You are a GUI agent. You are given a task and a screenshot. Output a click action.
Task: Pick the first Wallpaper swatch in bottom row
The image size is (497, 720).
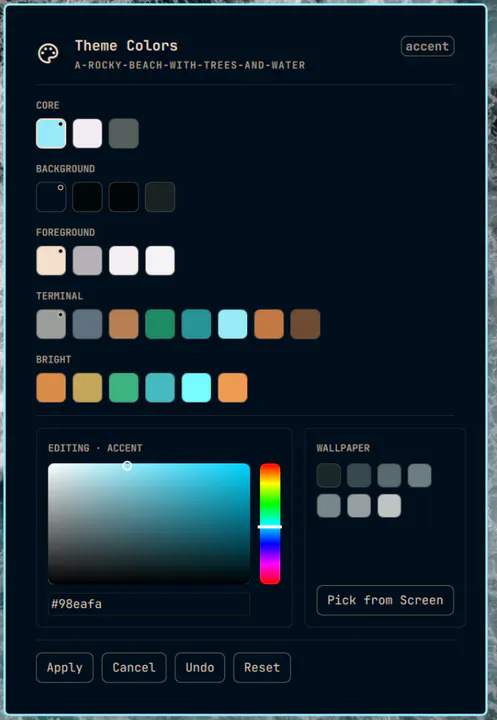(x=329, y=506)
